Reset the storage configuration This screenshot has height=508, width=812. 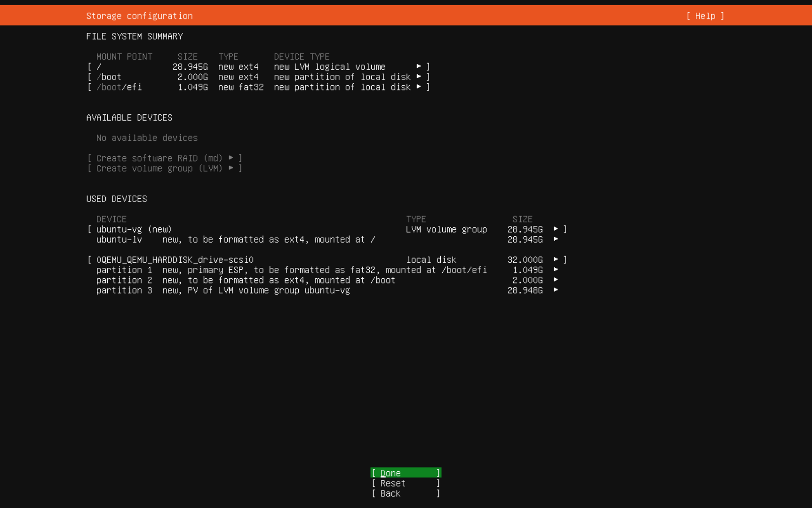click(x=405, y=483)
